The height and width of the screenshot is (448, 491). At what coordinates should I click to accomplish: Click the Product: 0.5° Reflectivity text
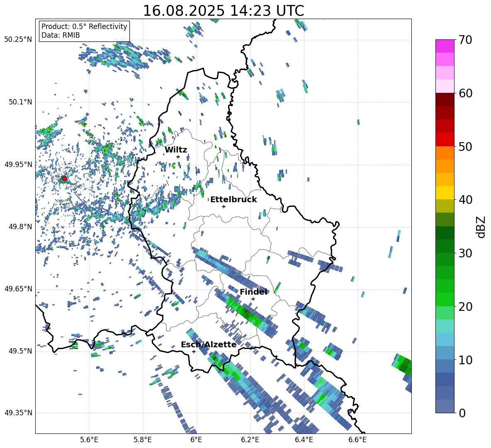(x=84, y=27)
